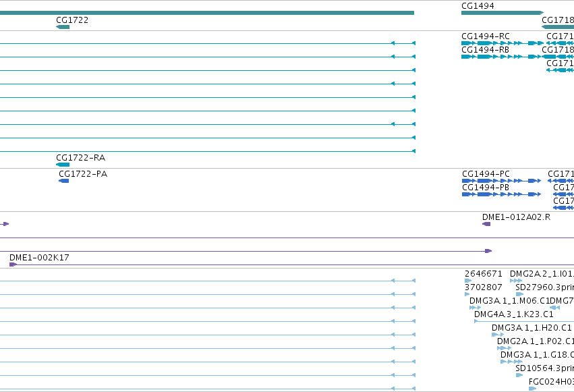
Task: Select the glyph under DMG2A.1_1.P02.C1
Action: [x=504, y=348]
